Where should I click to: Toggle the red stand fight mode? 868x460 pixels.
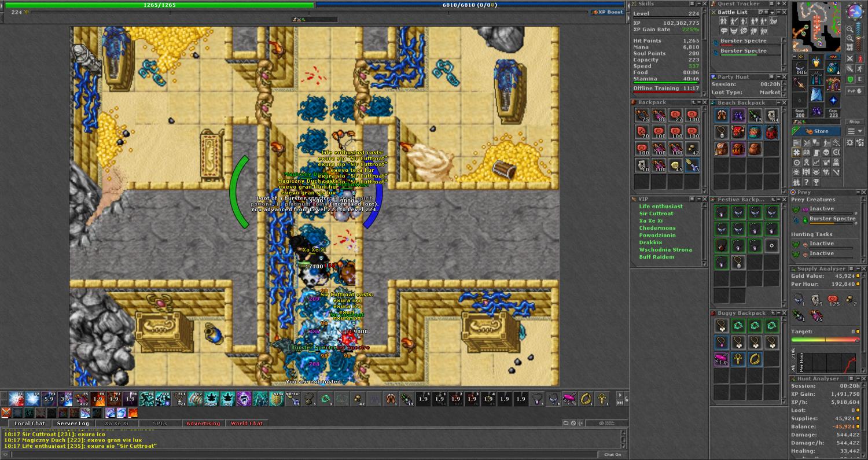point(860,58)
